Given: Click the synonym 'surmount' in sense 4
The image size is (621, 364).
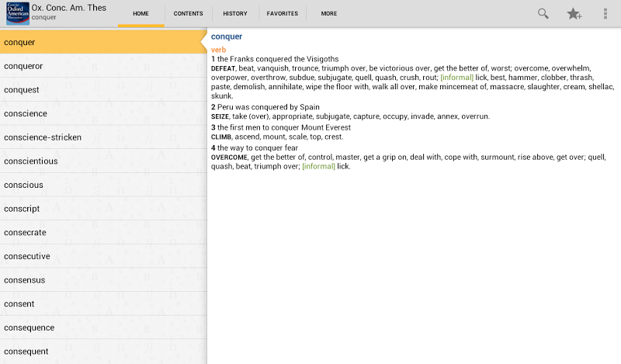Looking at the screenshot, I should point(498,157).
